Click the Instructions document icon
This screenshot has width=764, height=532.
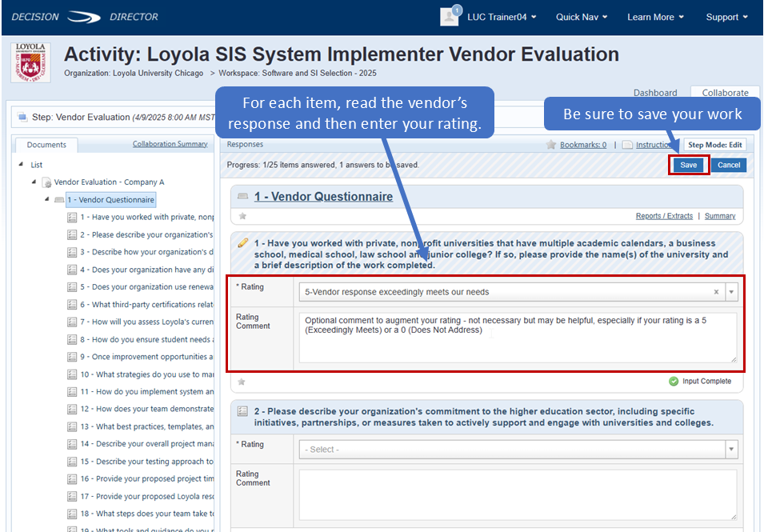click(x=627, y=145)
